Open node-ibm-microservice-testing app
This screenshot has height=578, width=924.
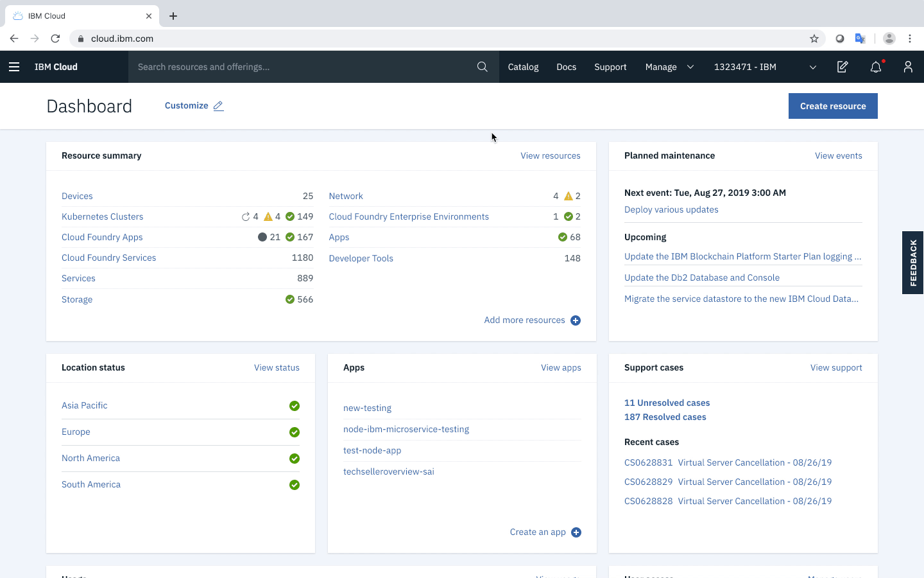tap(406, 430)
